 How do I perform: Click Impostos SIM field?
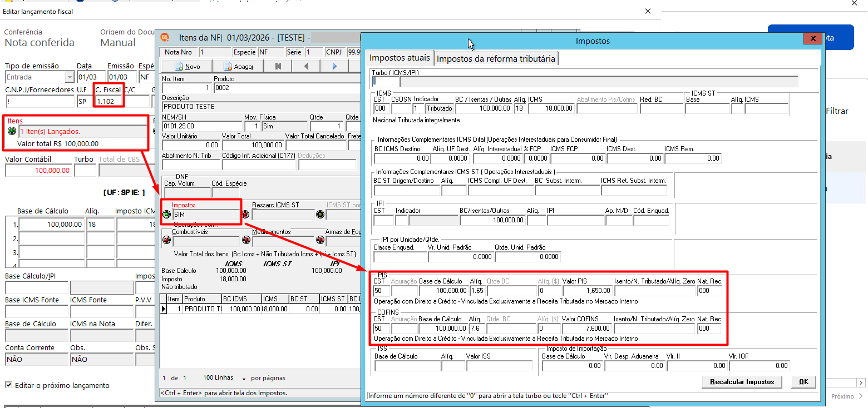pos(206,215)
